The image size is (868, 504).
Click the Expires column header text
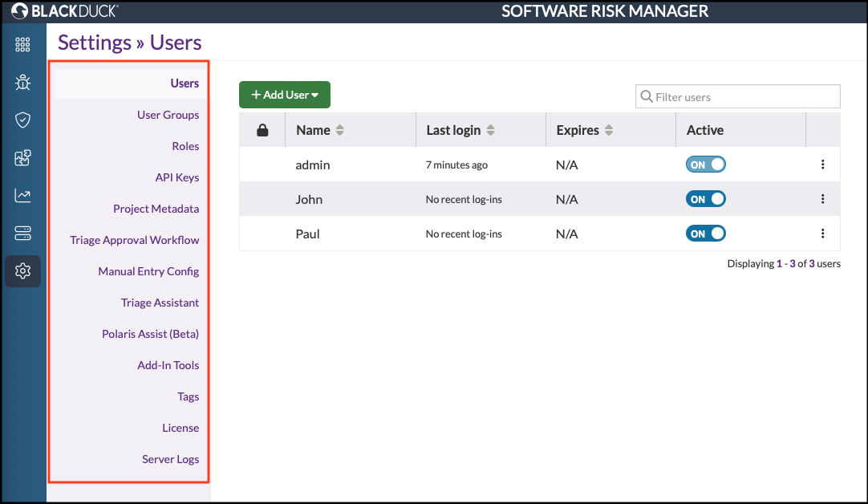(578, 130)
